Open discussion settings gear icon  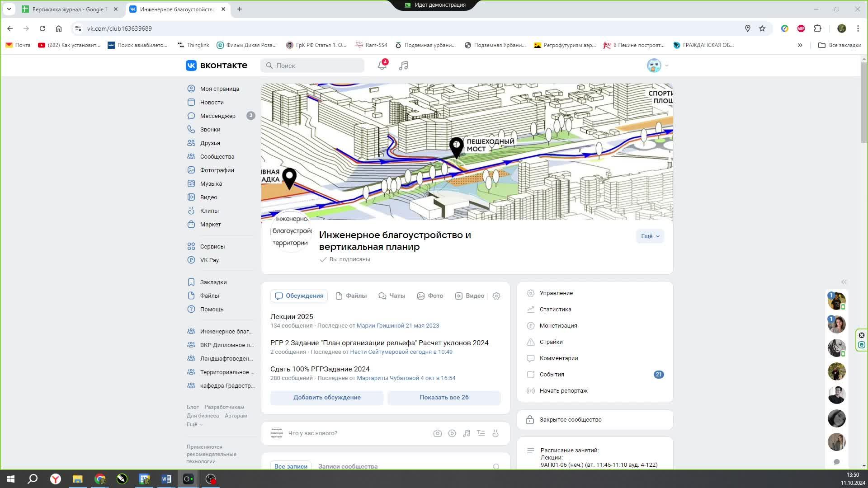496,296
